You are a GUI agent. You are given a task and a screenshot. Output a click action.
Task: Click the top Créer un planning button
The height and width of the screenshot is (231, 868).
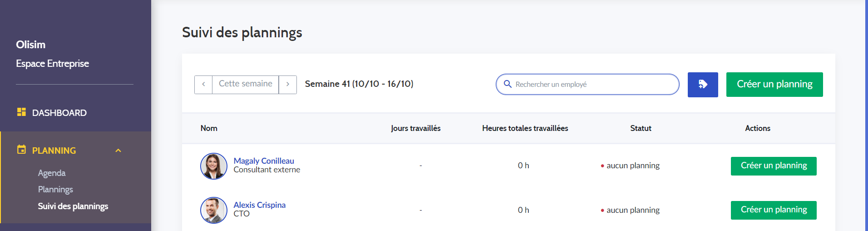[774, 85]
